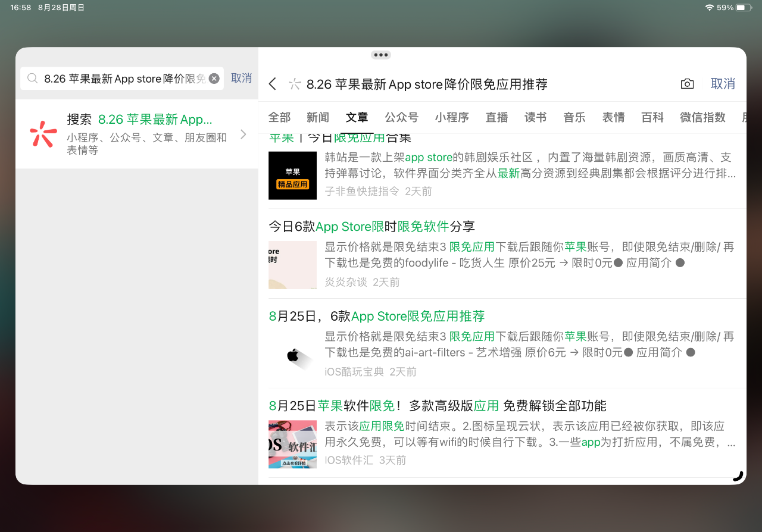Viewport: 762px width, 532px height.
Task: Tap the 8月28日周日 date in status bar
Action: 61,8
